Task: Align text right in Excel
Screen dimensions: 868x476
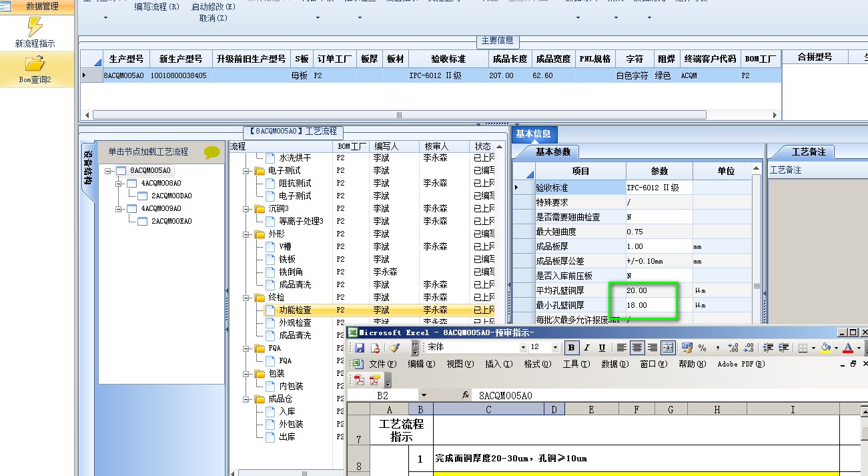Action: [x=653, y=348]
